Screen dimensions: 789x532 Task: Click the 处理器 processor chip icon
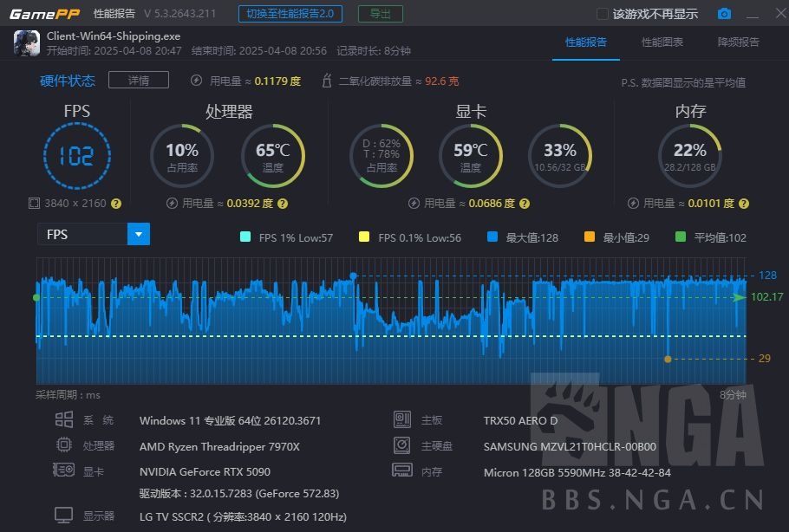coord(62,445)
